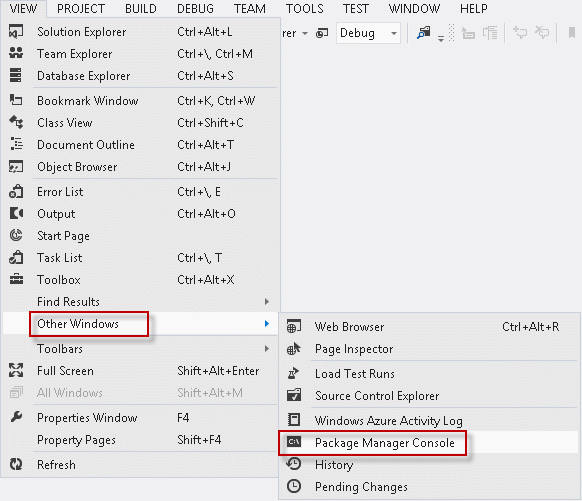The width and height of the screenshot is (582, 501).
Task: Open the VIEW menu
Action: click(23, 8)
